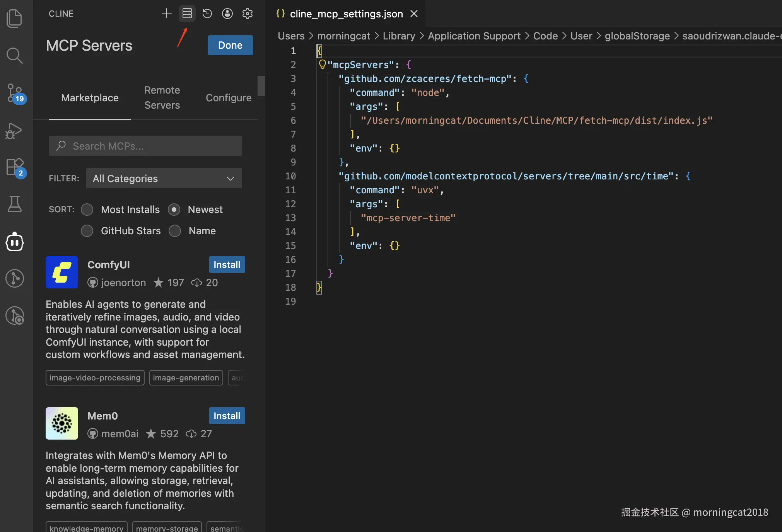
Task: Open Cline account icon
Action: coord(227,14)
